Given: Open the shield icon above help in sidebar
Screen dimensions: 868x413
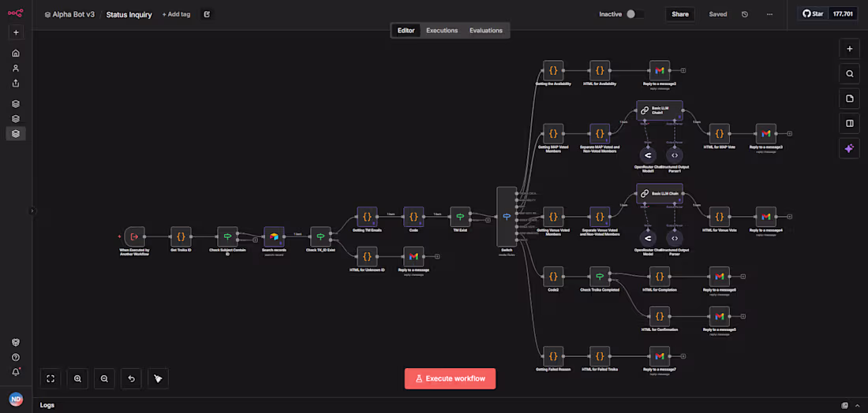Looking at the screenshot, I should (x=16, y=342).
